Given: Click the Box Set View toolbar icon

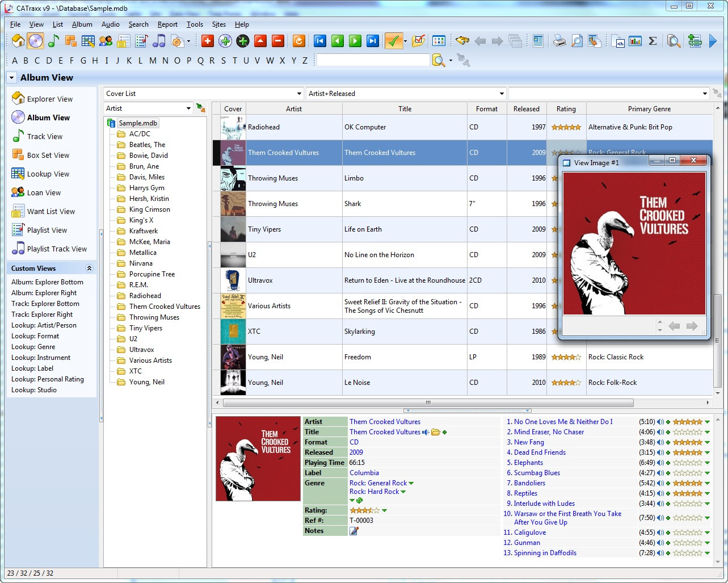Looking at the screenshot, I should tap(70, 41).
